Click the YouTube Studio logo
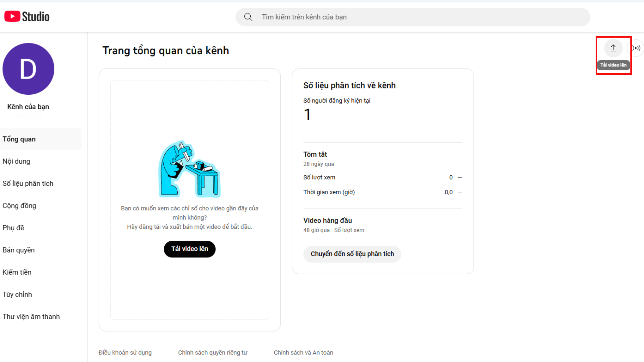The image size is (644, 362). click(27, 17)
